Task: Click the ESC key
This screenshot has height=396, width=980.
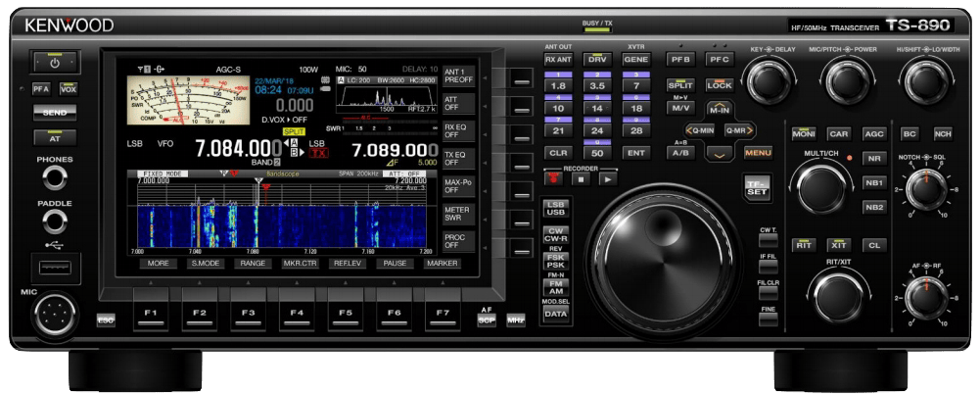Action: coord(107,321)
